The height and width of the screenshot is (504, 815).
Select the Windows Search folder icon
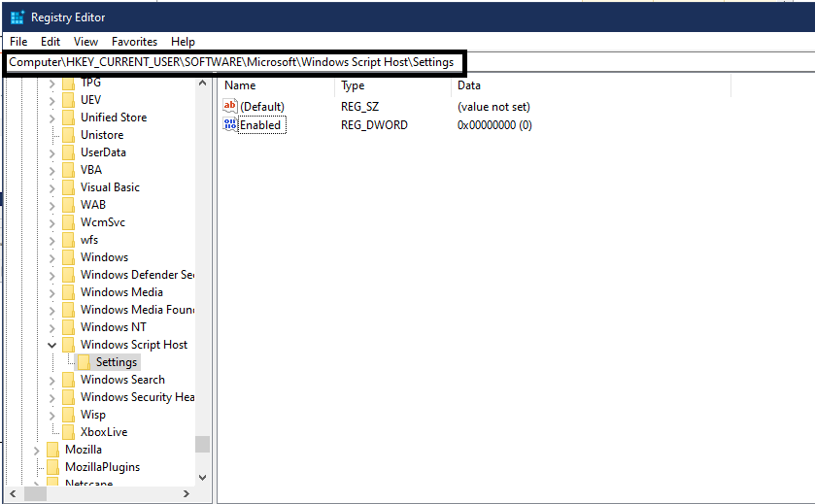[x=68, y=380]
